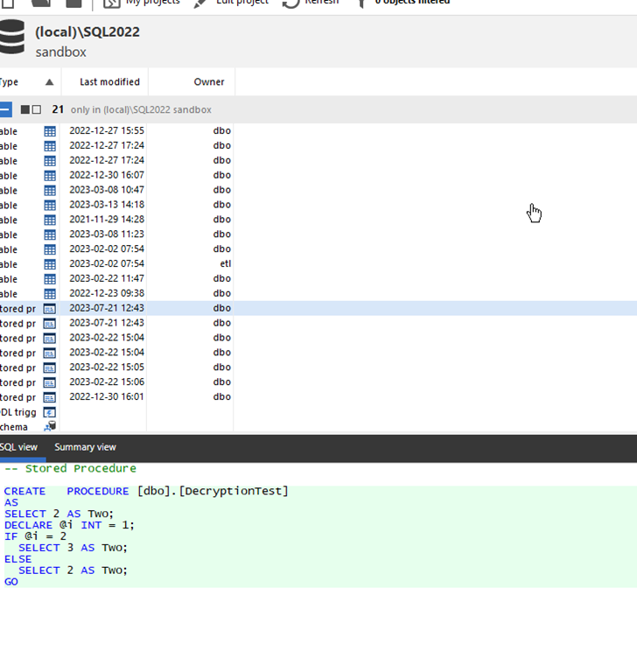
Task: Click the Owner column header
Action: [x=209, y=82]
